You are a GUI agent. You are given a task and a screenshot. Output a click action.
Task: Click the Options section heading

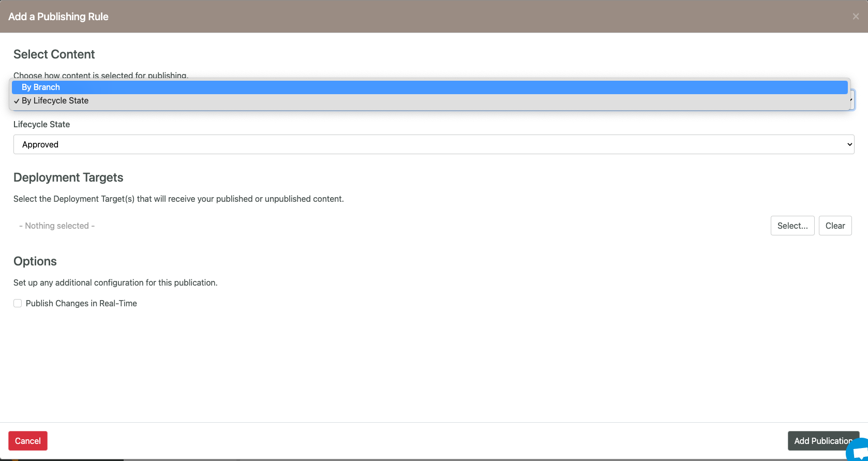[x=35, y=261]
